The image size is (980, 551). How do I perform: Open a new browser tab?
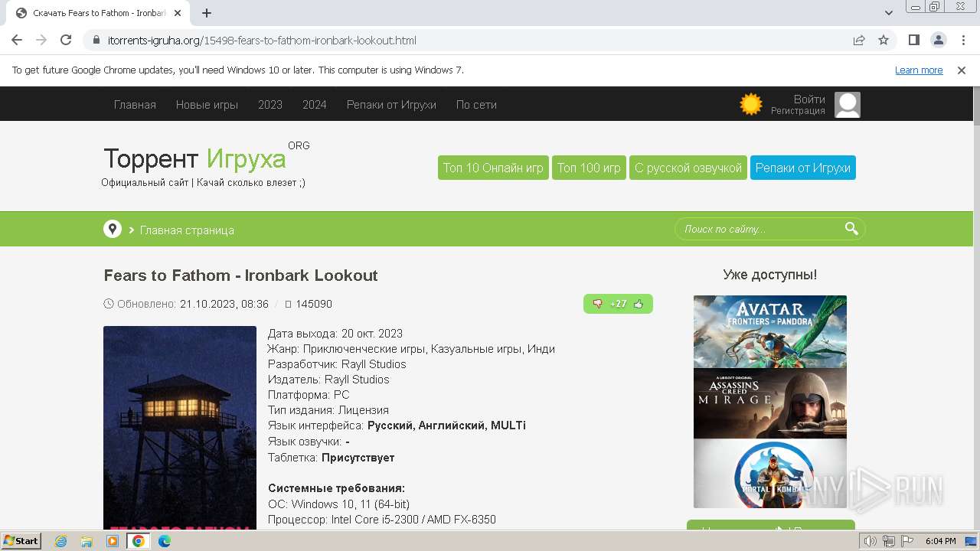click(207, 13)
